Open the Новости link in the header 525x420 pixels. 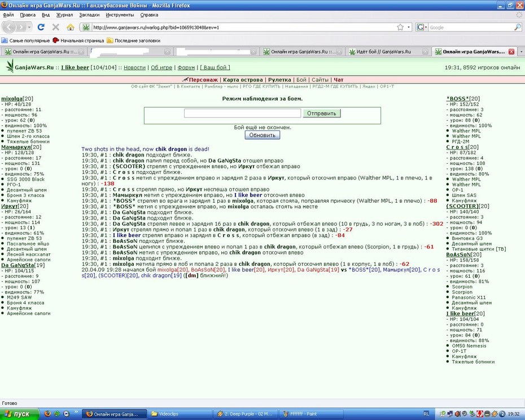(134, 67)
